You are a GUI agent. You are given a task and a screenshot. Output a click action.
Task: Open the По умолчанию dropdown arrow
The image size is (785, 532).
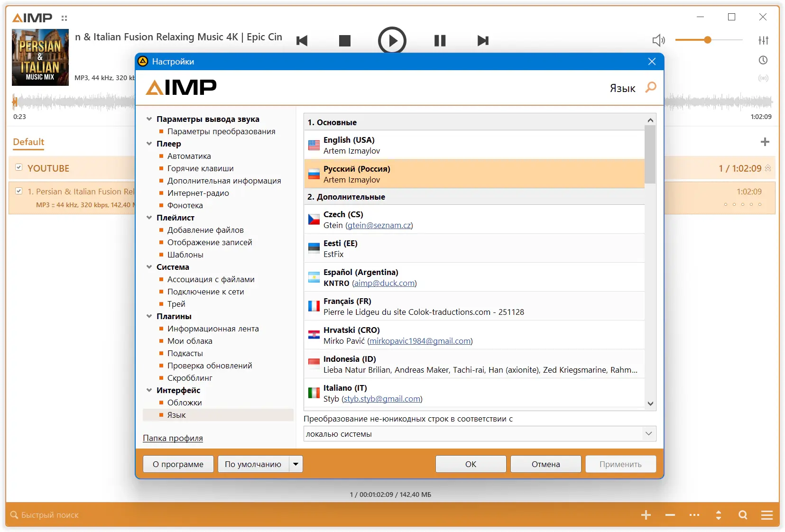click(x=296, y=464)
